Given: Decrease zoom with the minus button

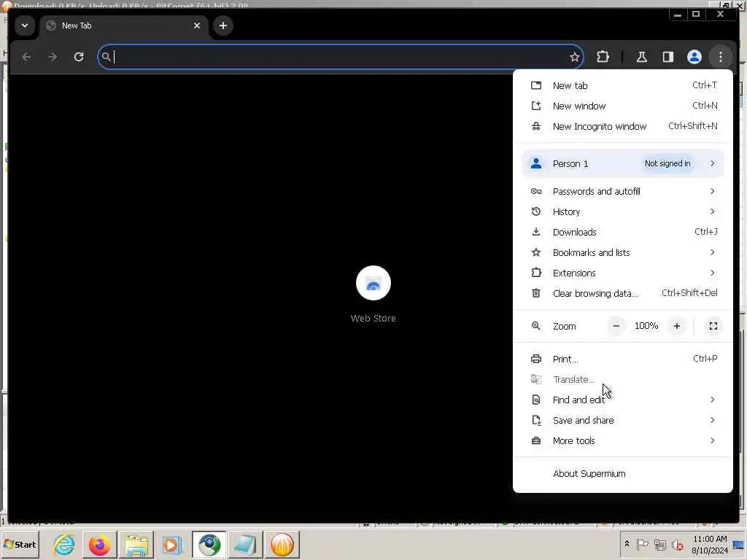Looking at the screenshot, I should (616, 326).
